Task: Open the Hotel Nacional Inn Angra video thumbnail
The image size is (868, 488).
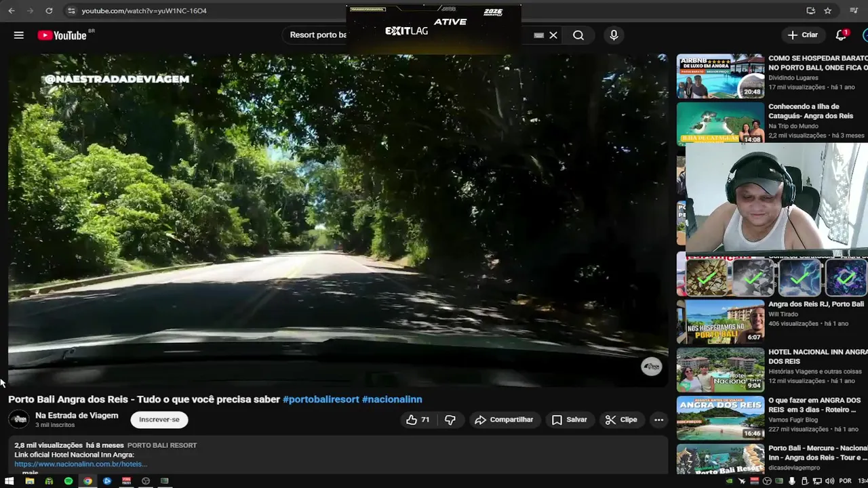Action: point(720,370)
